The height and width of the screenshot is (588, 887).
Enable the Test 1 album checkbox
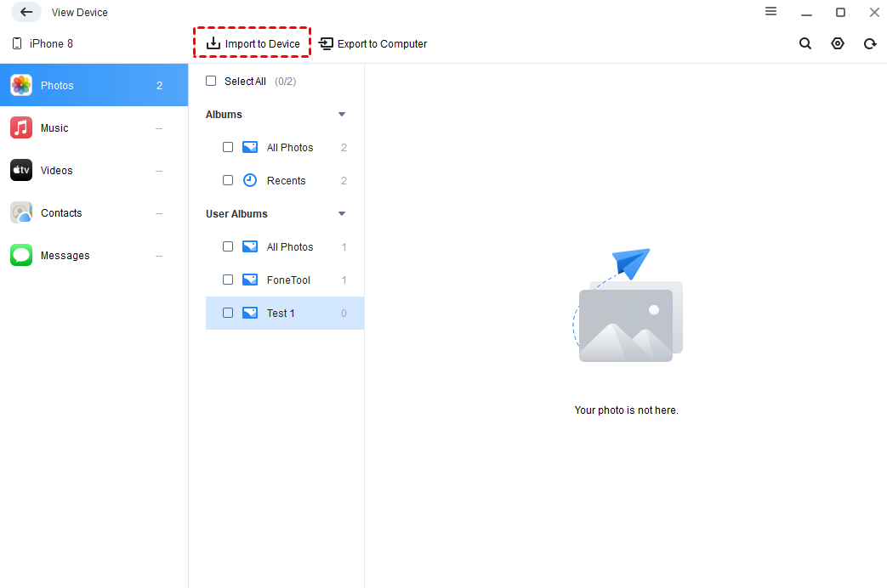point(228,313)
